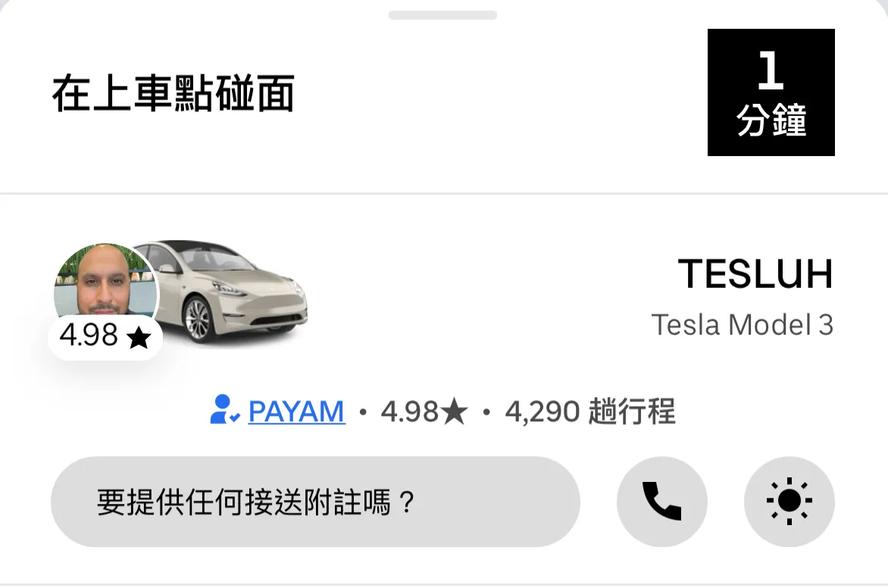Tap the black star on photo badge
This screenshot has height=588, width=888.
[139, 338]
